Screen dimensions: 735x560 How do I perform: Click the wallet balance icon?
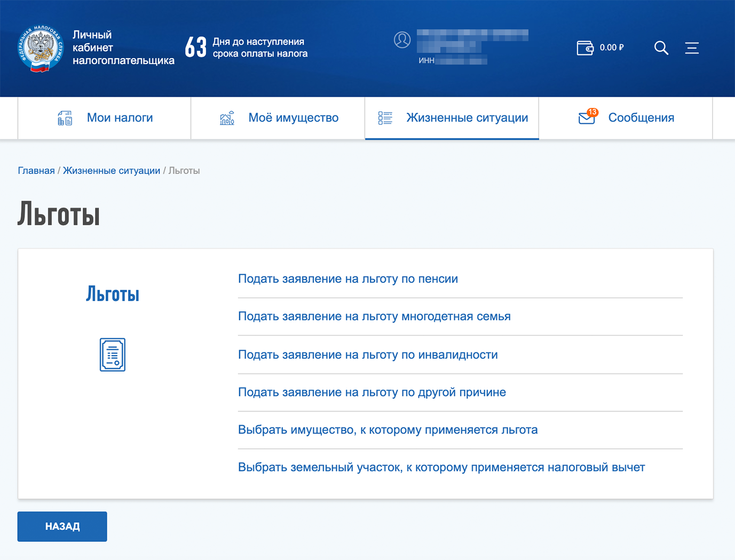(x=585, y=48)
